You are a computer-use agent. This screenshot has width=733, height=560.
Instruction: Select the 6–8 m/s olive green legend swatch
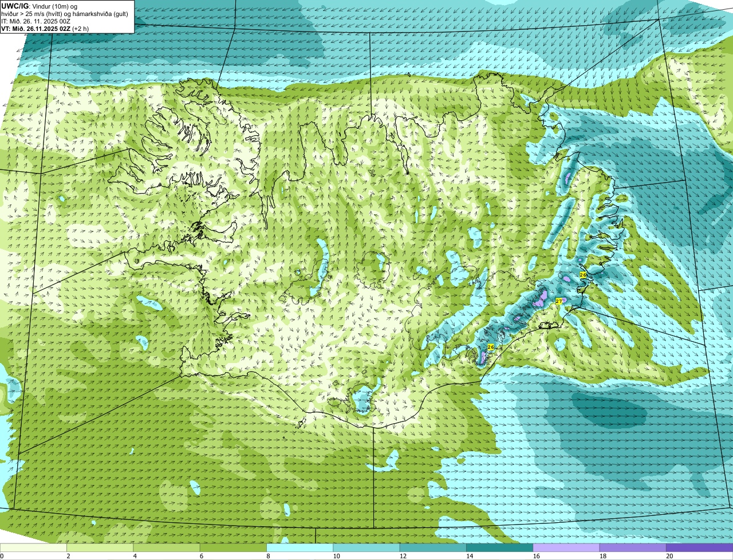point(233,547)
